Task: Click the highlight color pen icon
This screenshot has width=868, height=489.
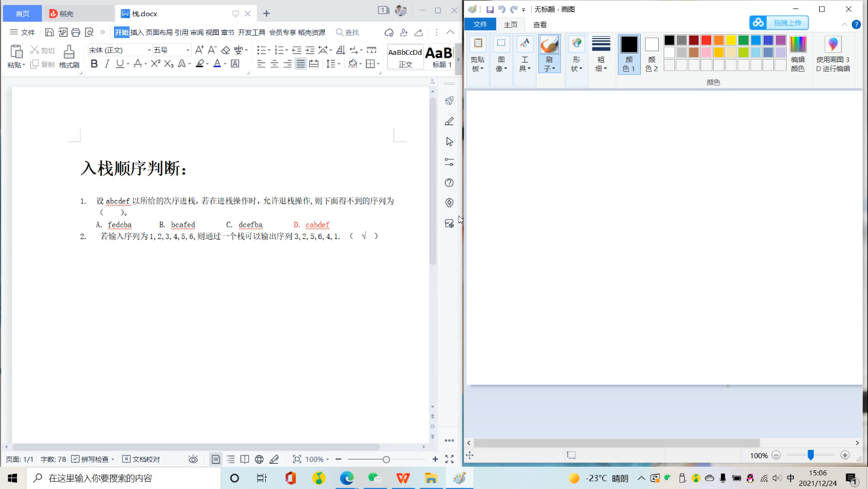Action: point(199,64)
